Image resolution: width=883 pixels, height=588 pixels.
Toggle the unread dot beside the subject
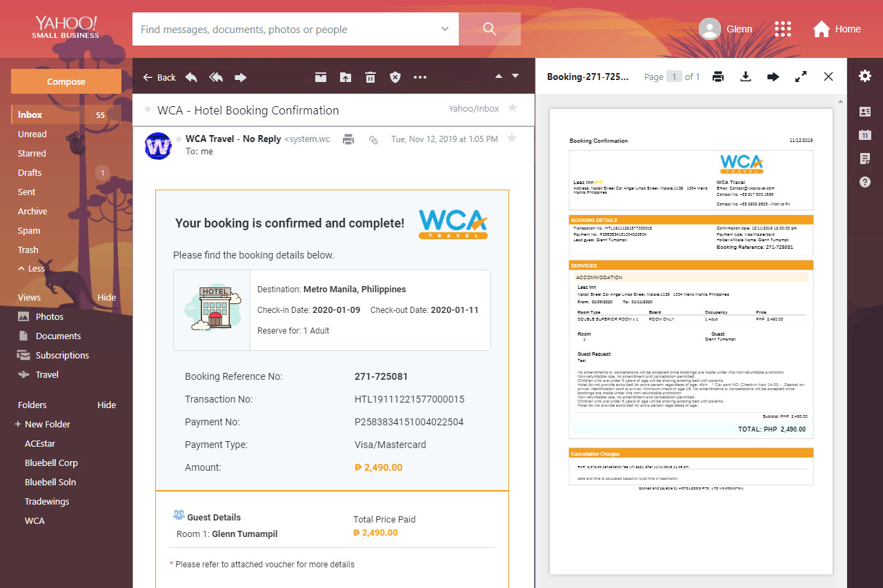point(148,109)
